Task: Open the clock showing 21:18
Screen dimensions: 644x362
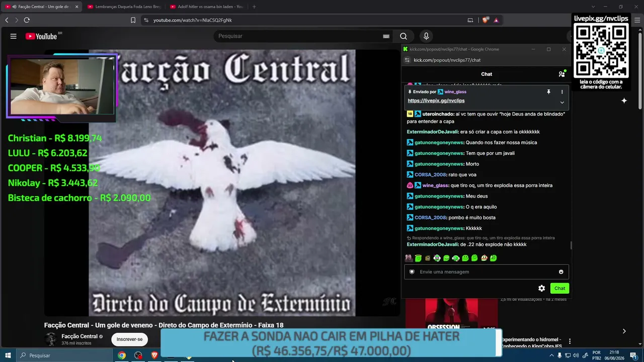Action: point(614,355)
